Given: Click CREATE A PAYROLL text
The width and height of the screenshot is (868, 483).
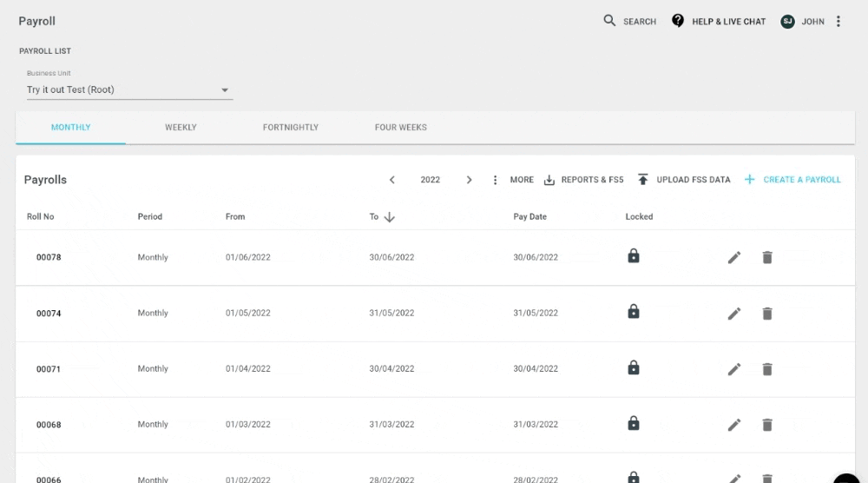Looking at the screenshot, I should click(801, 180).
